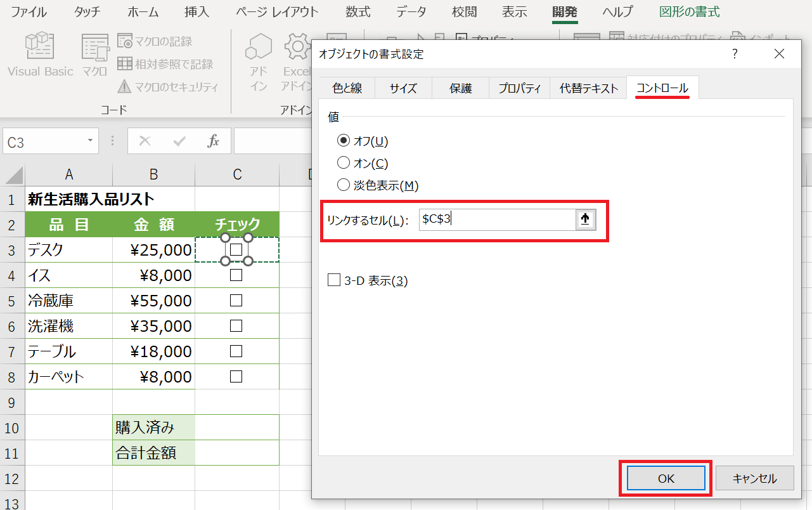The image size is (812, 510).
Task: Open the Data (データ) ribbon tab
Action: pyautogui.click(x=411, y=12)
